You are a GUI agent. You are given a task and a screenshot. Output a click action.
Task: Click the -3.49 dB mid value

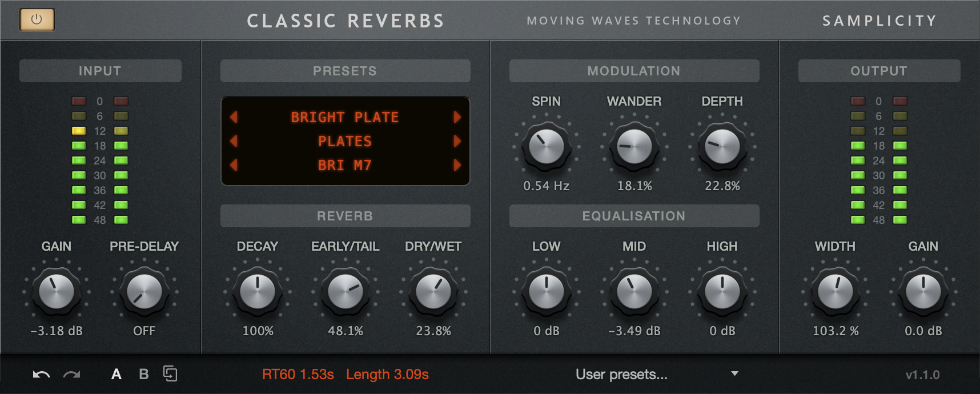pos(634,331)
